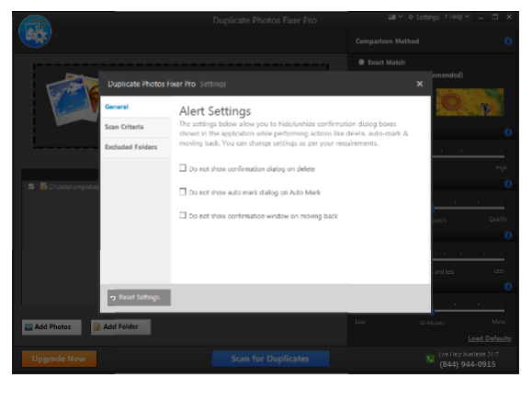This screenshot has width=532, height=400.
Task: Click the green phone live help icon
Action: click(430, 359)
